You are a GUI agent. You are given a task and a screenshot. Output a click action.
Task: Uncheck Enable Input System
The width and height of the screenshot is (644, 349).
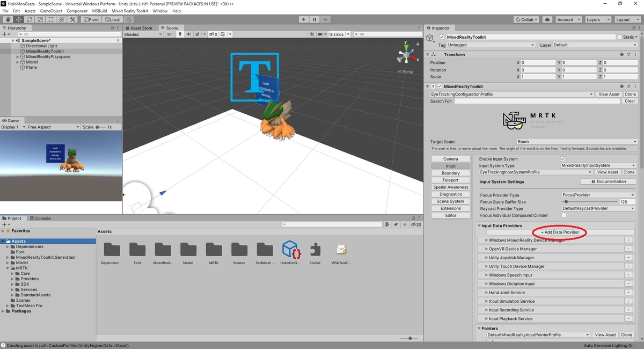(x=563, y=159)
